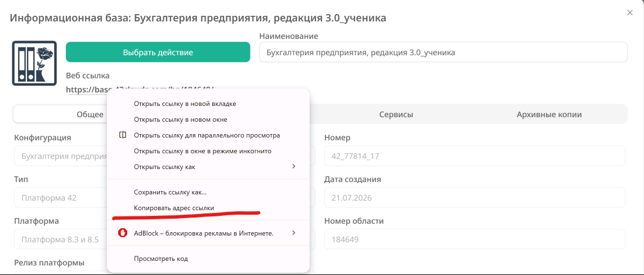
Task: Click the 'Релиз платформы' label
Action: (49, 263)
